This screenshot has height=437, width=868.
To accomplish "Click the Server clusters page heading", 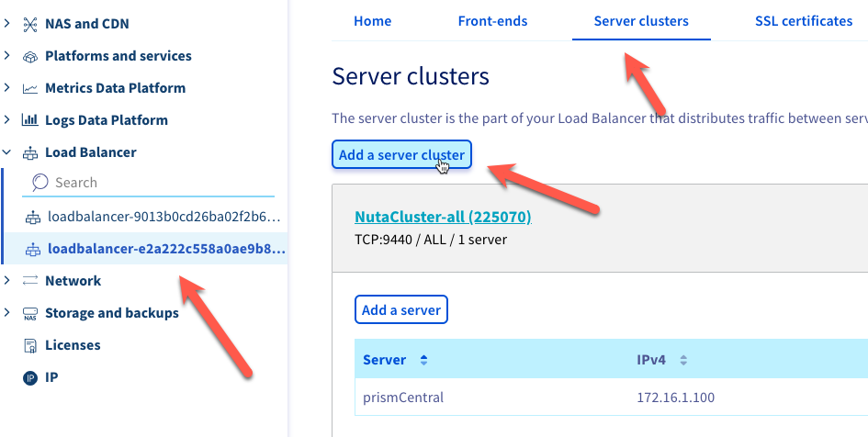I will tap(411, 76).
